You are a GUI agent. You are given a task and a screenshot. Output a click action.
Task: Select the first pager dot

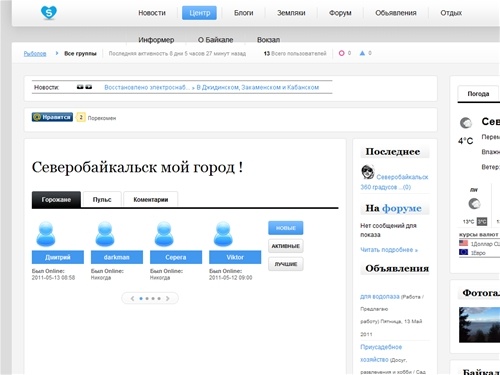tap(141, 299)
